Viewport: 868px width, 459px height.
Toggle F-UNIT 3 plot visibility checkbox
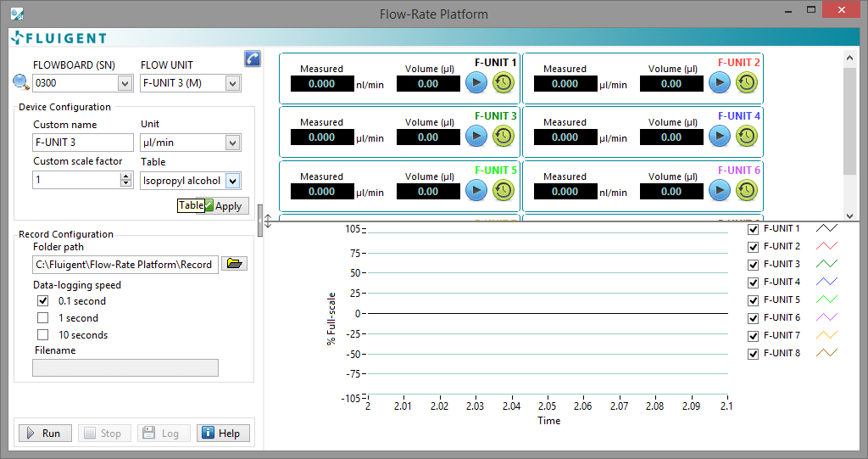point(753,265)
